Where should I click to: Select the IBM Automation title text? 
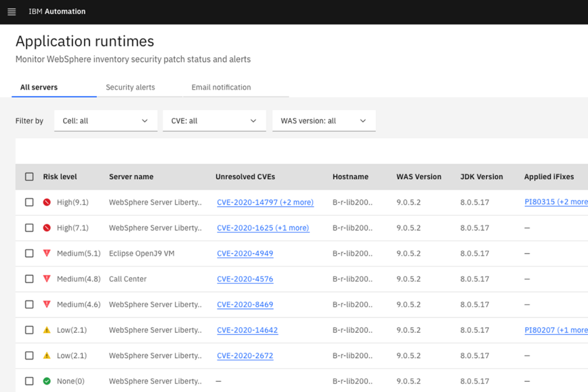pos(57,12)
